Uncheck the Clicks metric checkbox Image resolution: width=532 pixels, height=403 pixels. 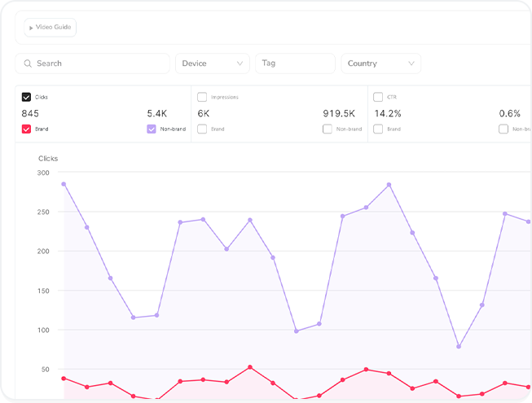tap(27, 97)
